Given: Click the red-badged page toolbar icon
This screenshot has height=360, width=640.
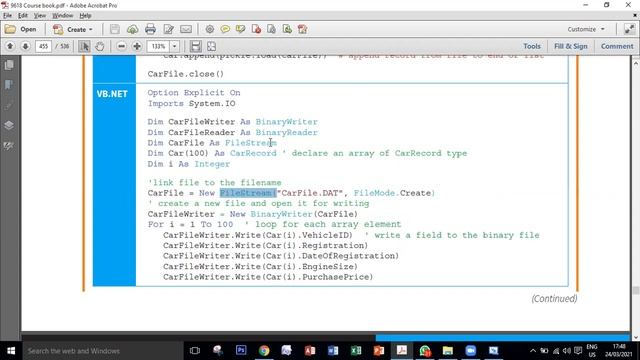Looking at the screenshot, I should 256,29.
